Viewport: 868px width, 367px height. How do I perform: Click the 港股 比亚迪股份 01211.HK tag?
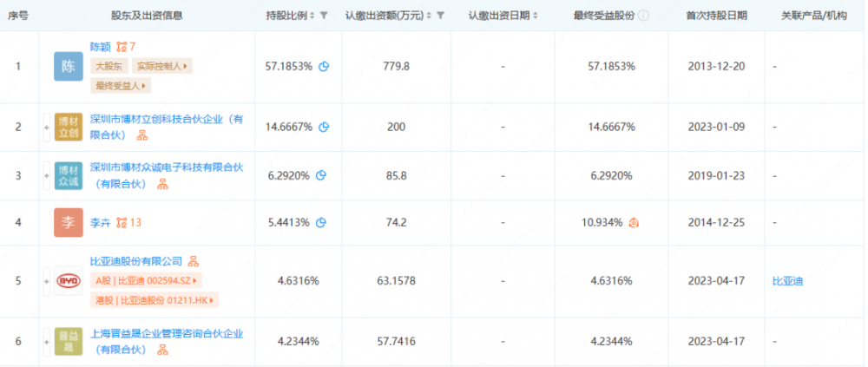[x=154, y=300]
